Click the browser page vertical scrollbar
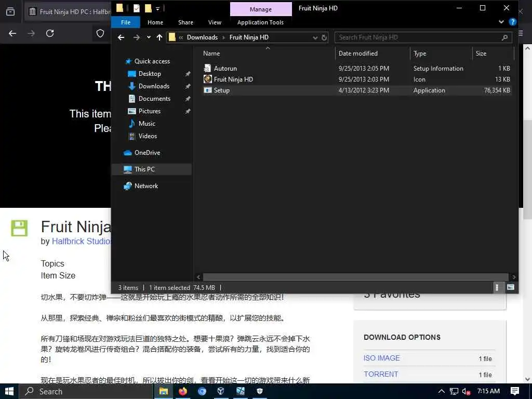 coord(527,170)
